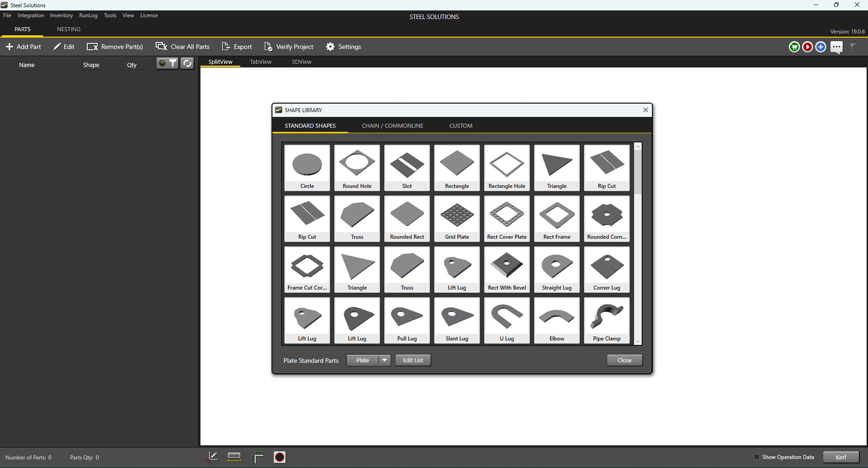Open the Tools menu
This screenshot has height=468, width=868.
tap(110, 15)
